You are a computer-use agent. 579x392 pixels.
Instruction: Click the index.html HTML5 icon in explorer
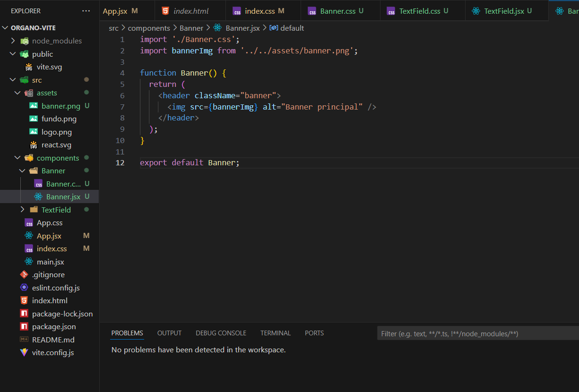[24, 300]
